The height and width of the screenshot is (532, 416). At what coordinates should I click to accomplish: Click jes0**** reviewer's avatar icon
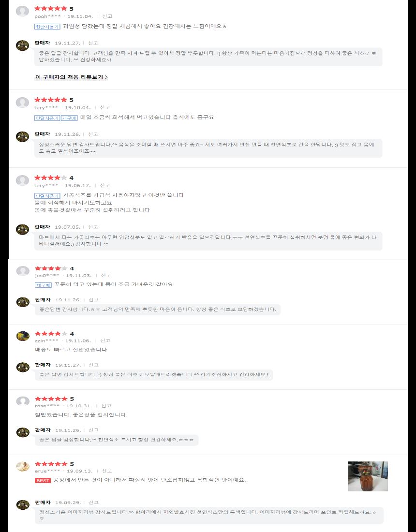point(23,271)
